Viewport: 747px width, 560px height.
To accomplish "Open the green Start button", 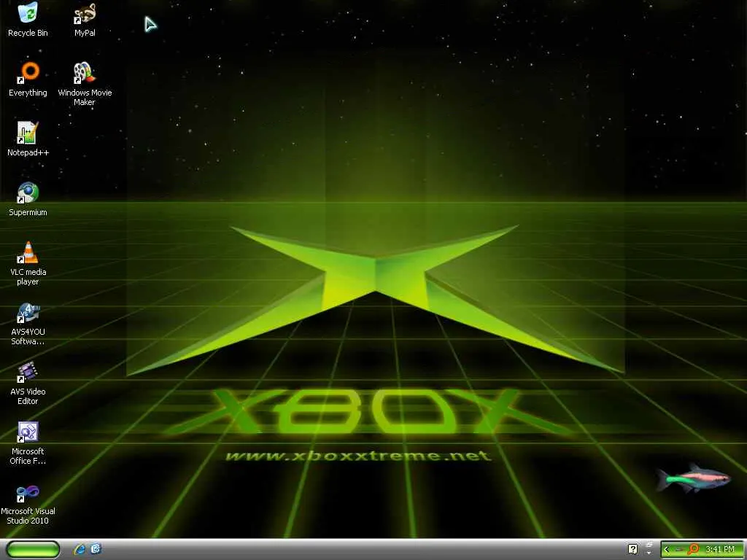I will 33,550.
